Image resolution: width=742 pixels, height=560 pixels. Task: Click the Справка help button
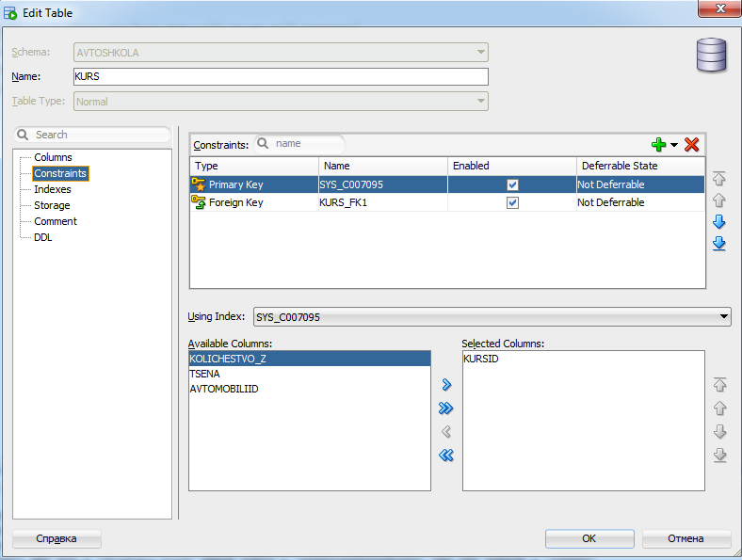coord(56,538)
